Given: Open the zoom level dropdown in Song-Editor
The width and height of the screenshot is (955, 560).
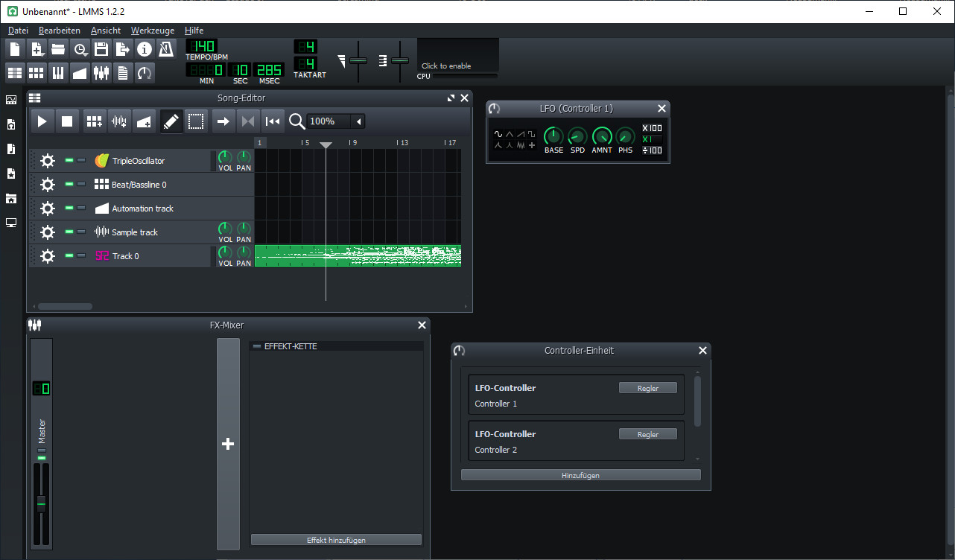Looking at the screenshot, I should [357, 121].
